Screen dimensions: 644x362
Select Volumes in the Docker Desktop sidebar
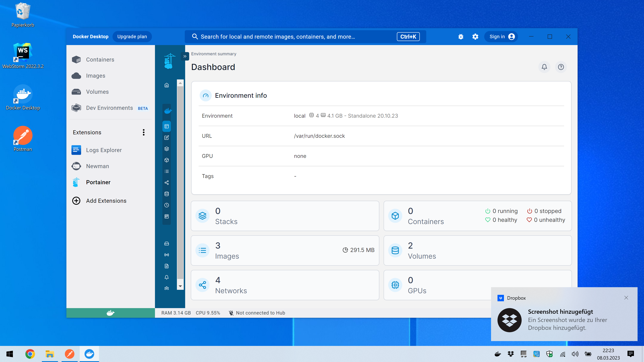97,92
